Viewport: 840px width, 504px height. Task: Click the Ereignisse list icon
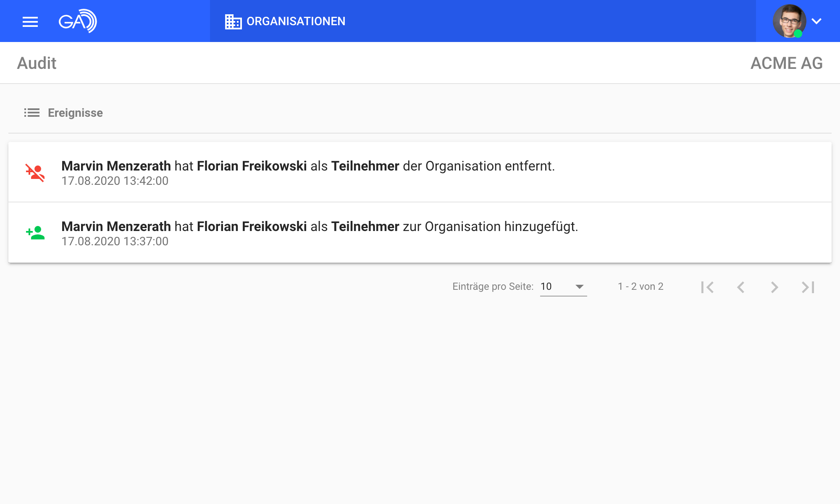click(x=32, y=113)
